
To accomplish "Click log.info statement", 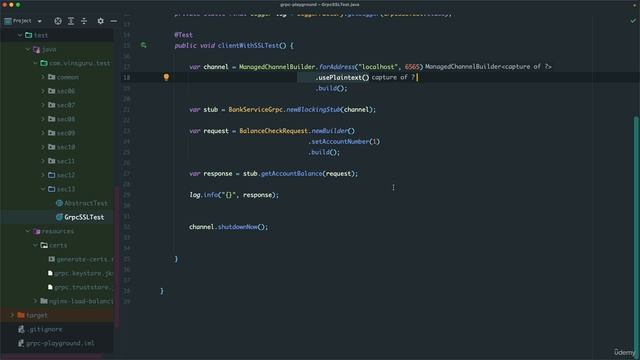I will tap(234, 195).
